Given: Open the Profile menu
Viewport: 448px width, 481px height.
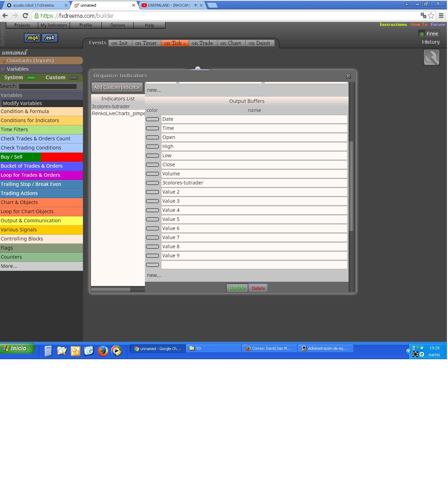Looking at the screenshot, I should (86, 25).
